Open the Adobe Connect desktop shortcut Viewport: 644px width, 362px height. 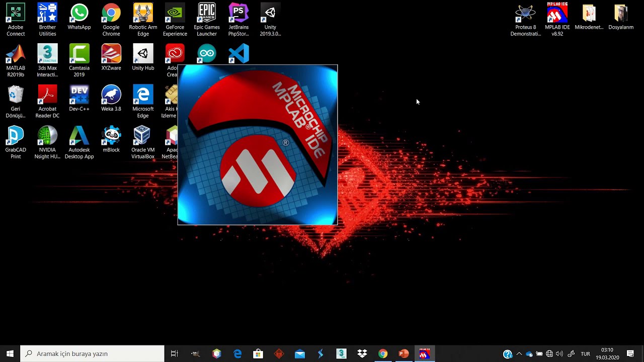tap(16, 20)
